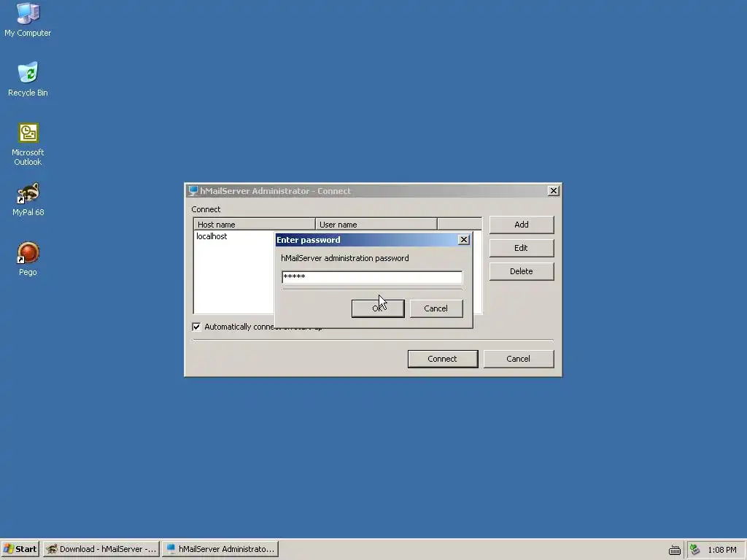Click the Connect button

(443, 359)
